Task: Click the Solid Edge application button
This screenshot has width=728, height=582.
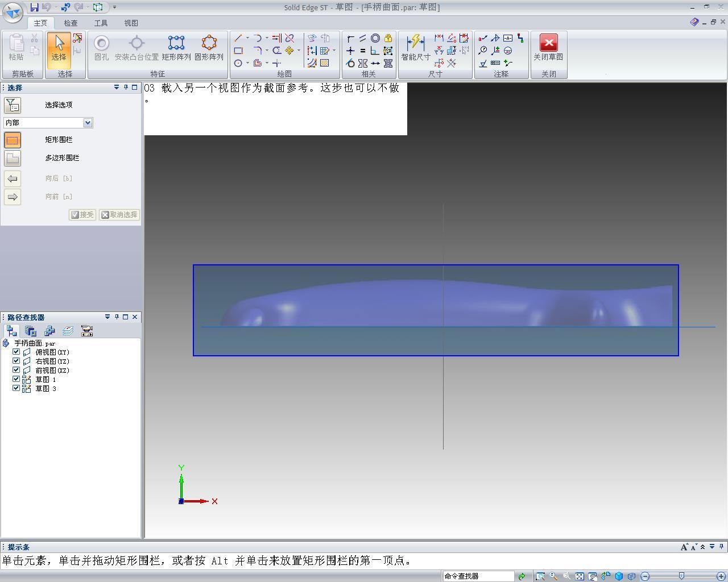Action: [x=13, y=12]
